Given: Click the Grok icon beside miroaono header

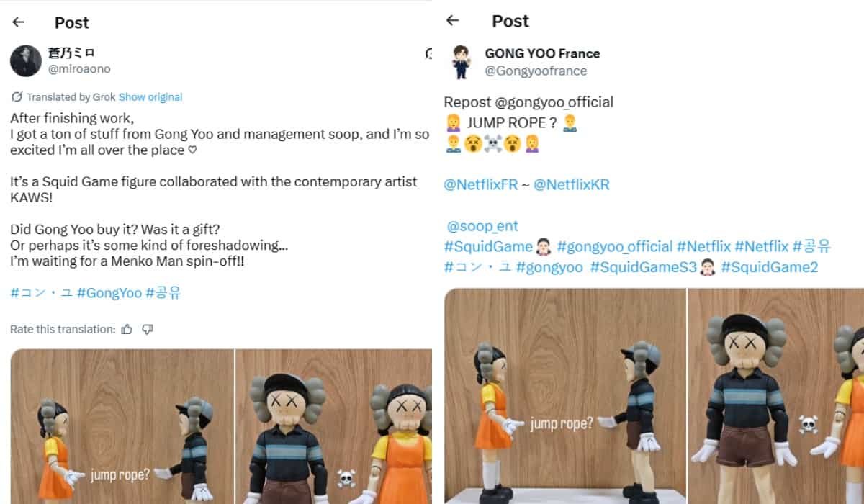Looking at the screenshot, I should [428, 54].
